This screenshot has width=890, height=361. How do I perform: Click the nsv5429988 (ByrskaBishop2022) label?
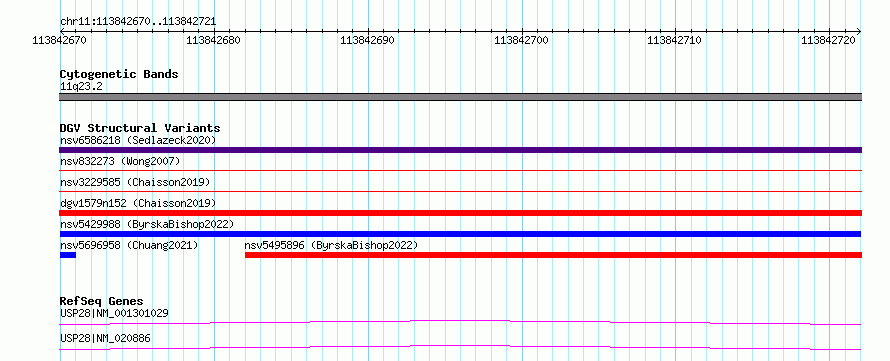point(147,224)
